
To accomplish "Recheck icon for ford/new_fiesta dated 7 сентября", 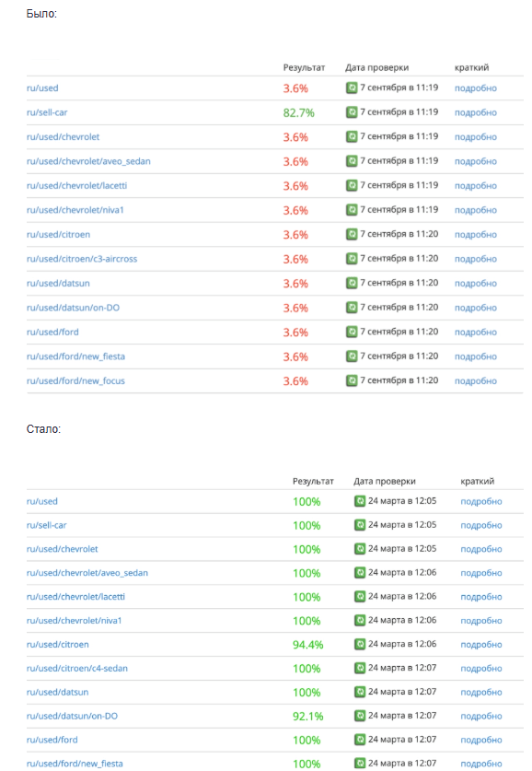I will pyautogui.click(x=352, y=356).
